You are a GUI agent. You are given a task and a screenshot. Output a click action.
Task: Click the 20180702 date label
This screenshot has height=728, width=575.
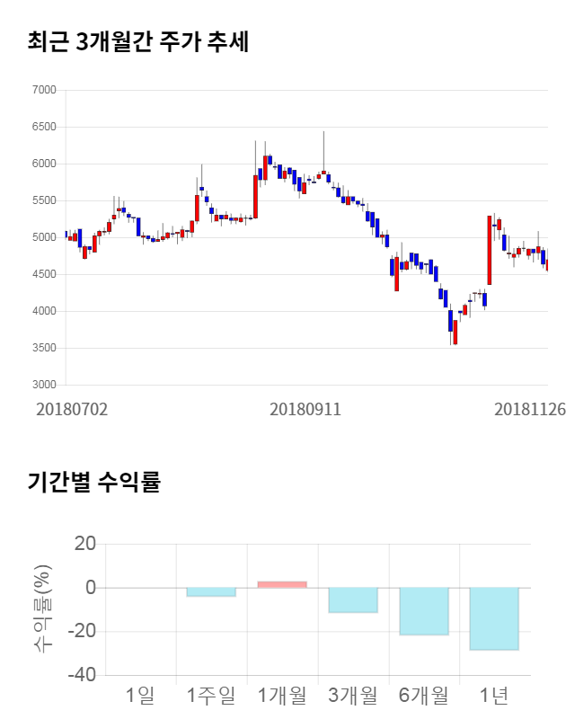tap(72, 409)
